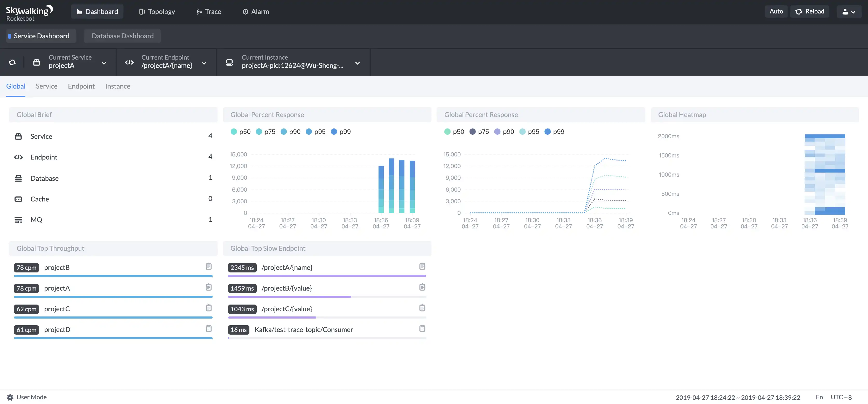Click the Service Dashboard button
Screen dimensions: 868x404
(x=41, y=36)
